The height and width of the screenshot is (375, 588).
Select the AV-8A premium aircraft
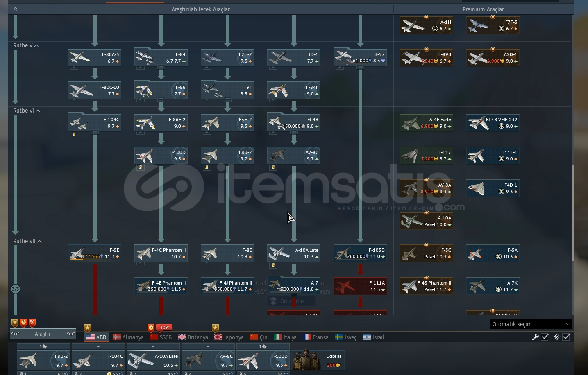point(427,188)
